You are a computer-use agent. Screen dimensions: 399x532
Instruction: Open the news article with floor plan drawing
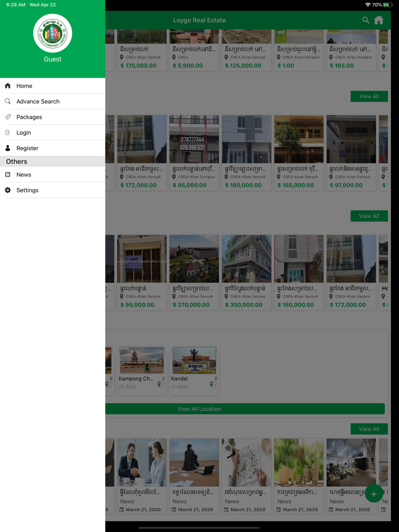(247, 477)
